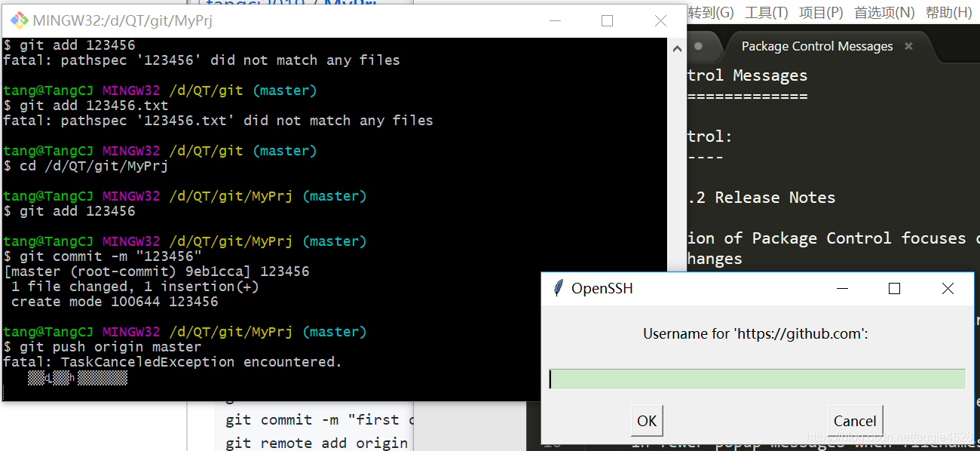Close the Package Control Messages tab
The image size is (980, 451).
908,46
